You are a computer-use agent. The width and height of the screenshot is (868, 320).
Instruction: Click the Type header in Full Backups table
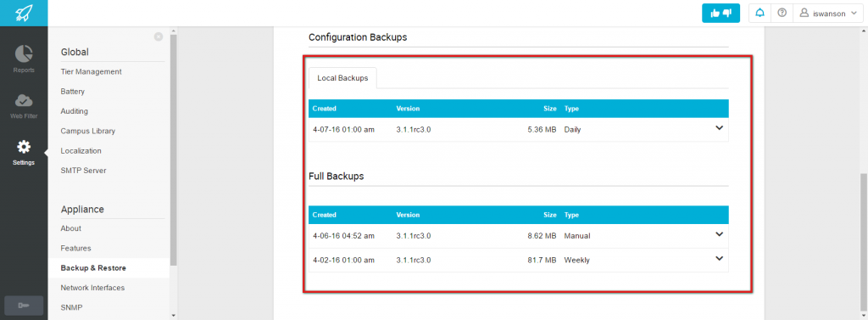pos(571,215)
